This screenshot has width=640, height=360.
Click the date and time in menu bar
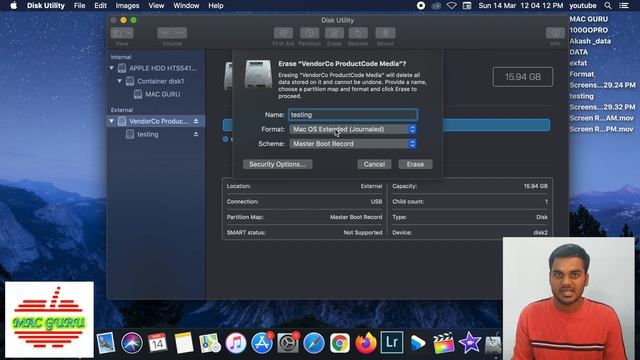(520, 6)
